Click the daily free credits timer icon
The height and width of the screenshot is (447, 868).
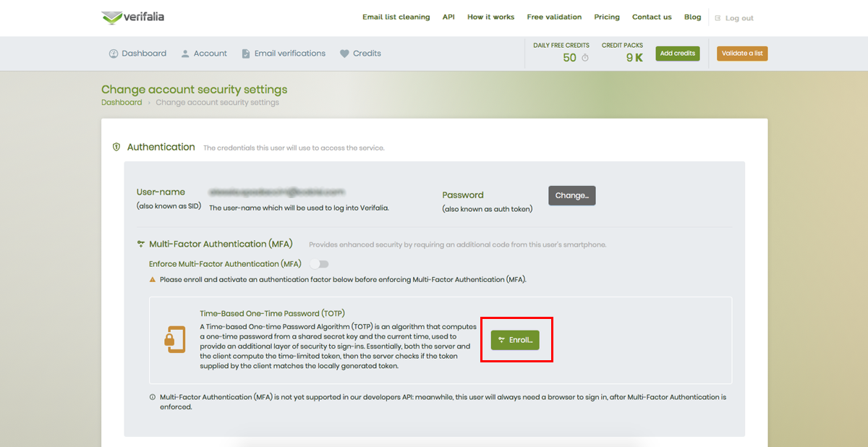585,58
